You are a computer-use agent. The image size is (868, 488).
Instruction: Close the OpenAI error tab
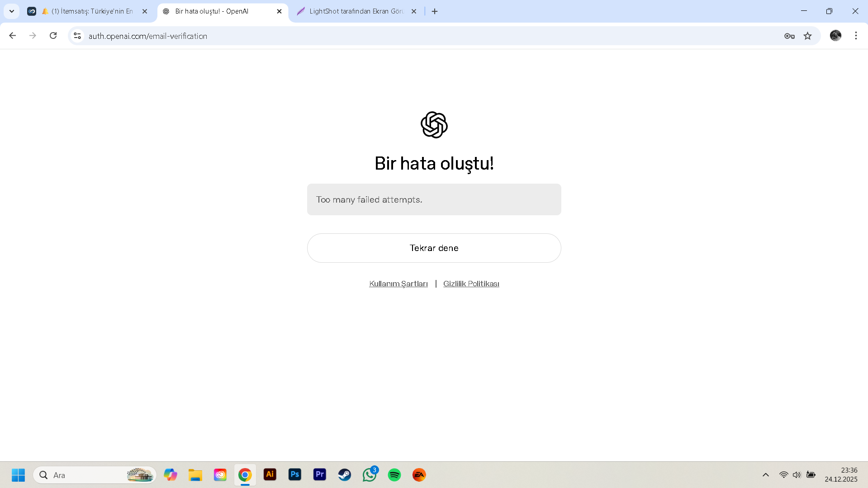pos(279,11)
